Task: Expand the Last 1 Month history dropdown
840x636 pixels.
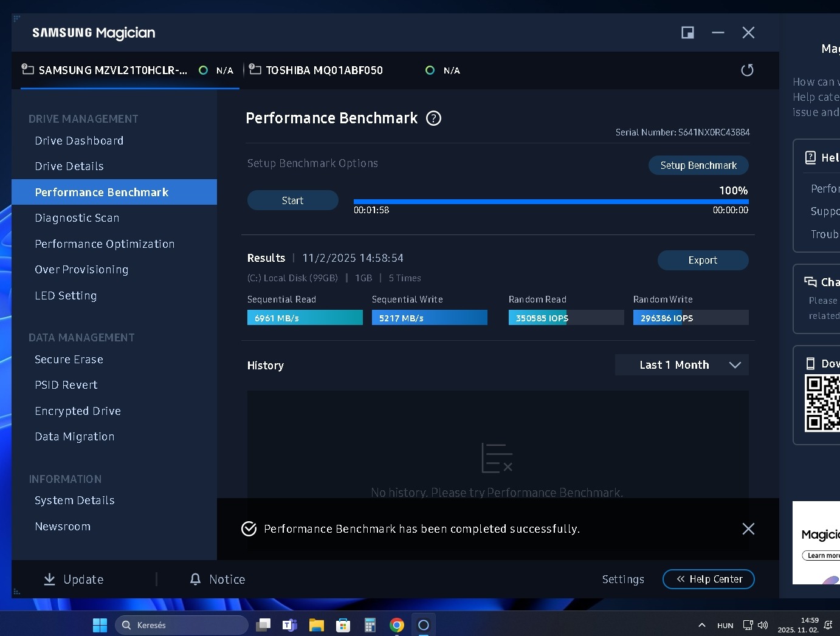Action: [x=681, y=365]
